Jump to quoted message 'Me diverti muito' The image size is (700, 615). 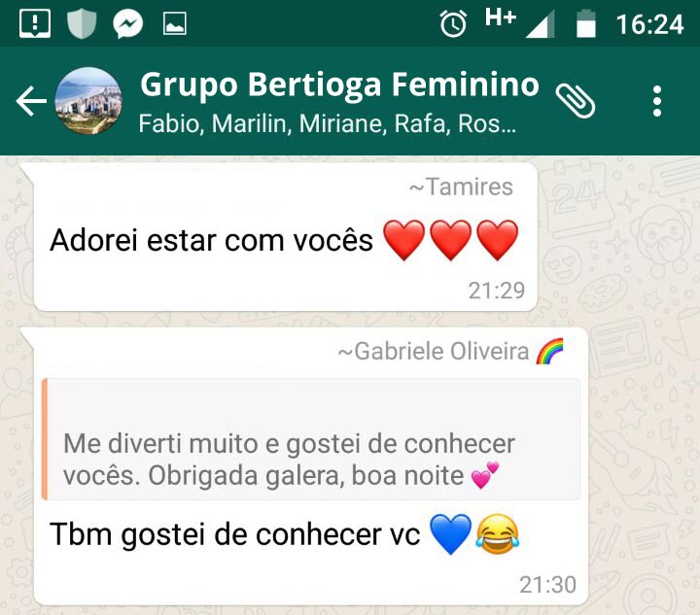[311, 439]
